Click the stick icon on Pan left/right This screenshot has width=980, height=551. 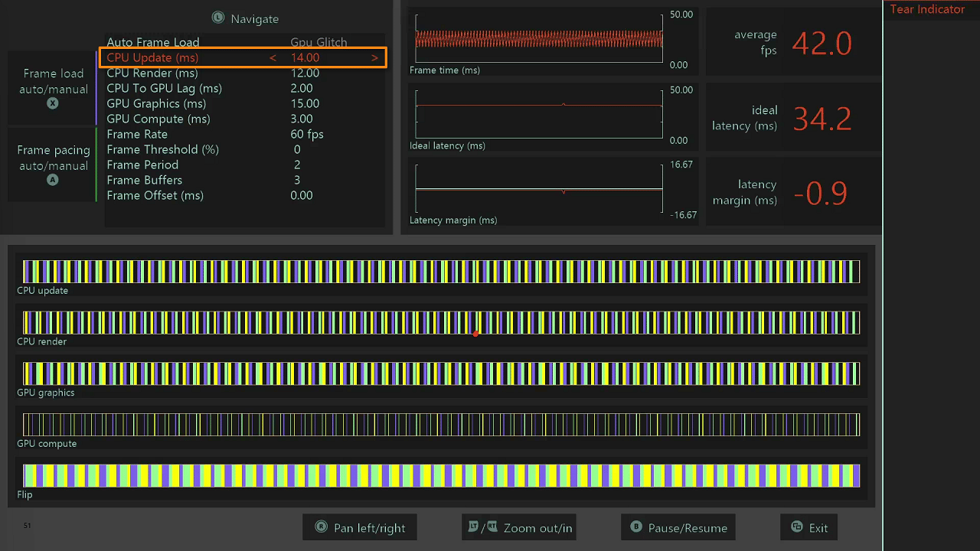pos(321,527)
